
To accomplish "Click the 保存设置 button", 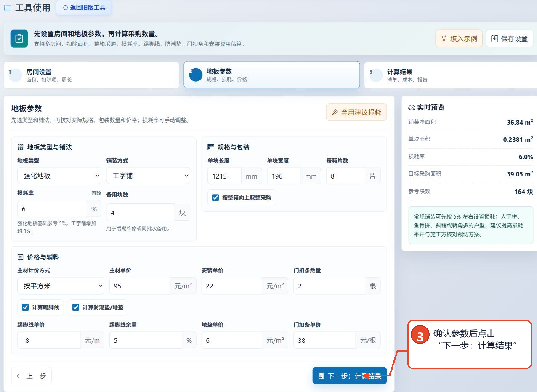I will (510, 38).
